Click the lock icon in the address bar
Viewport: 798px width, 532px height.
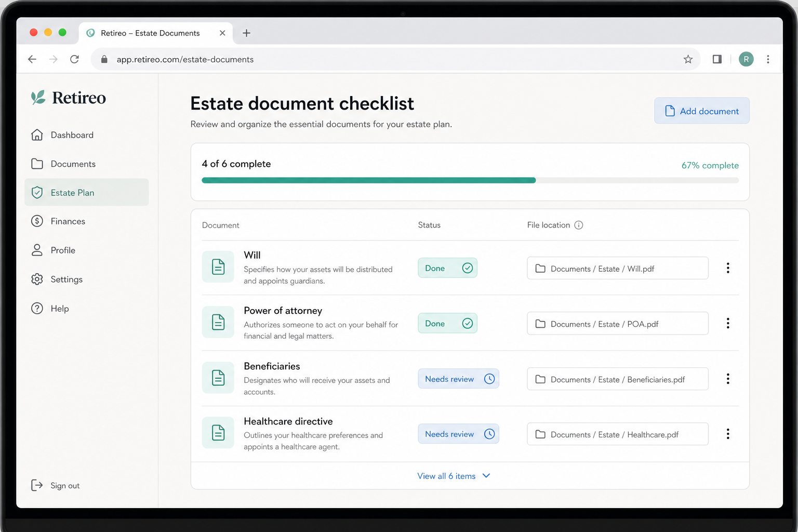[104, 59]
